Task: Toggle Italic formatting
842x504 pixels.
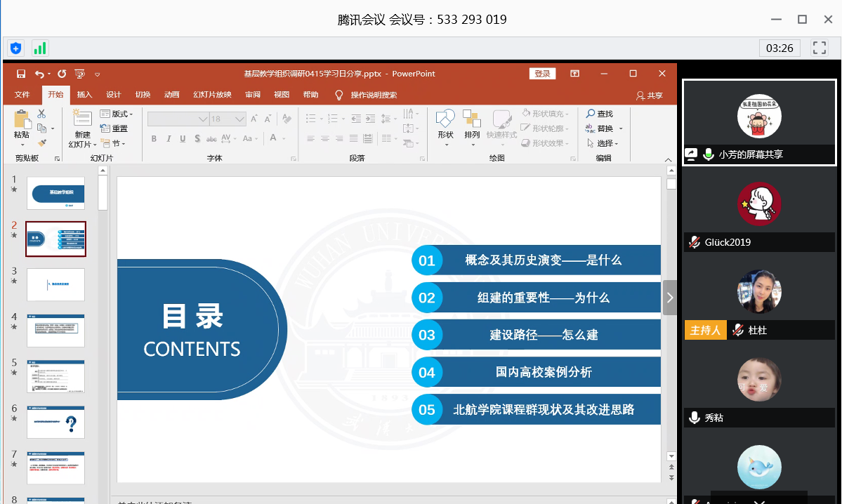Action: click(x=169, y=139)
